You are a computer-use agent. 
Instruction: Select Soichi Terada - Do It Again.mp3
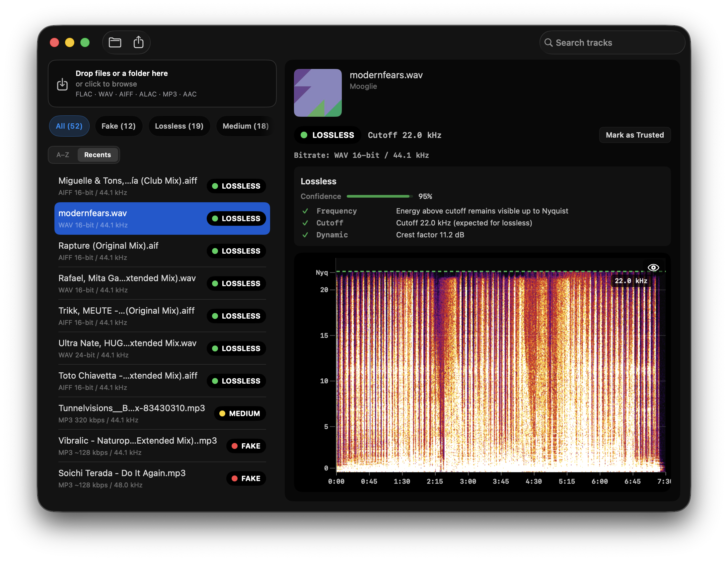coord(162,478)
